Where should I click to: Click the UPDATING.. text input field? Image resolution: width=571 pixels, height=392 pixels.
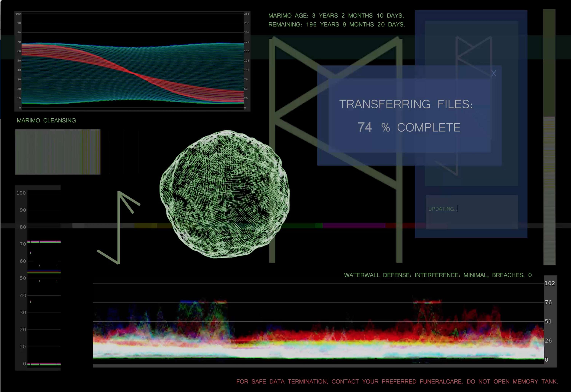point(472,212)
